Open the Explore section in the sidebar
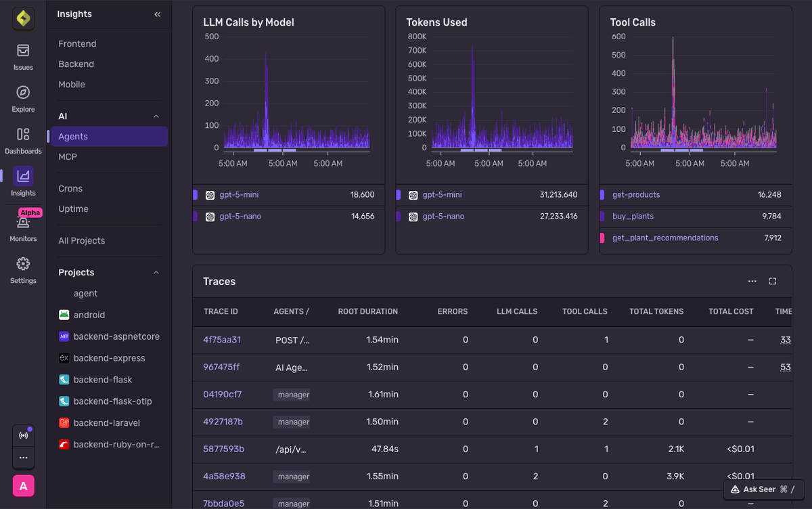The image size is (812, 509). (23, 98)
